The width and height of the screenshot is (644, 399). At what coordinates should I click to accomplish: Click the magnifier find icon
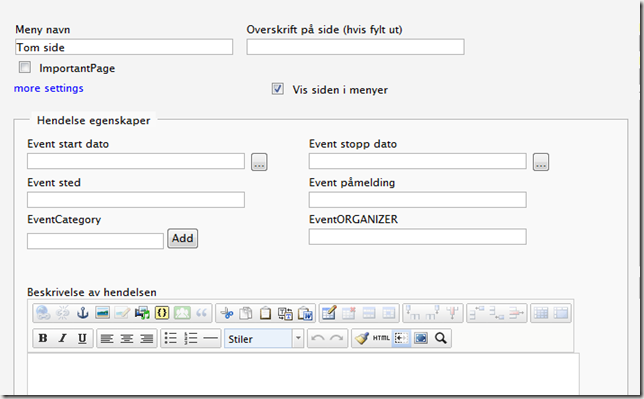pyautogui.click(x=441, y=338)
